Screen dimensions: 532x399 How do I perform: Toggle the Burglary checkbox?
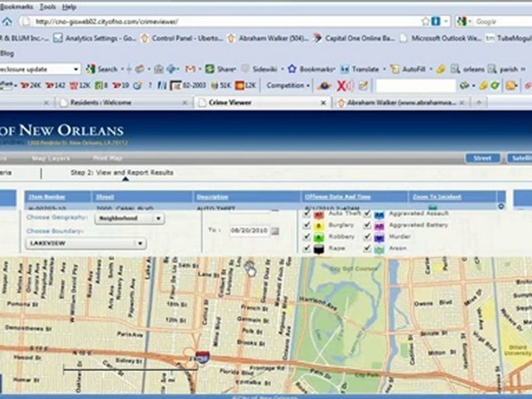(306, 225)
